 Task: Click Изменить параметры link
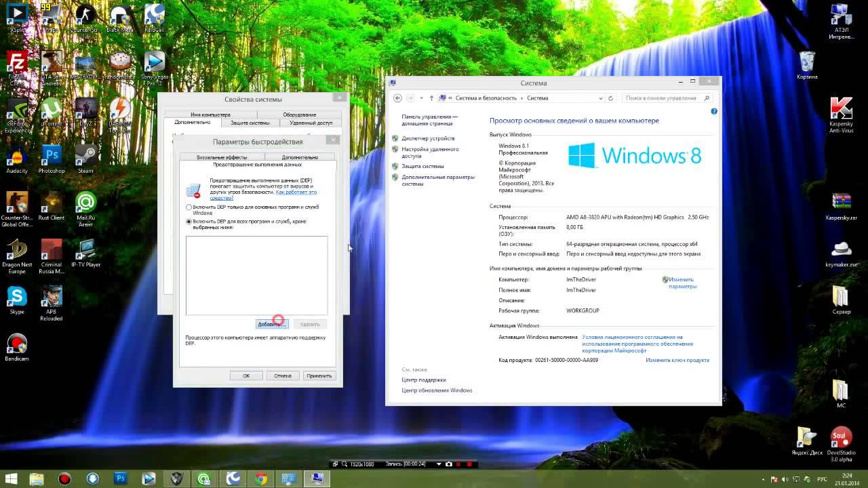click(x=682, y=283)
